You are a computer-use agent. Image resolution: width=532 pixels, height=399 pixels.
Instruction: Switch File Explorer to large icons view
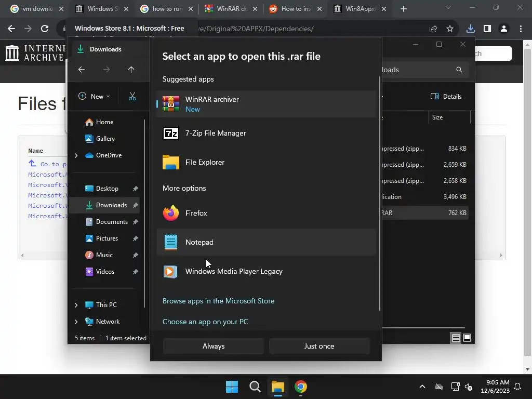click(467, 338)
